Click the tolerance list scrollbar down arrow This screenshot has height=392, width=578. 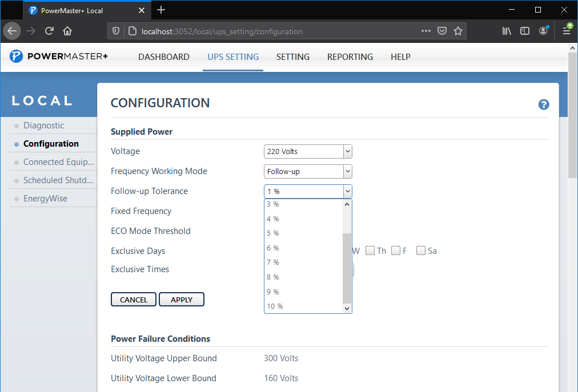pyautogui.click(x=347, y=308)
